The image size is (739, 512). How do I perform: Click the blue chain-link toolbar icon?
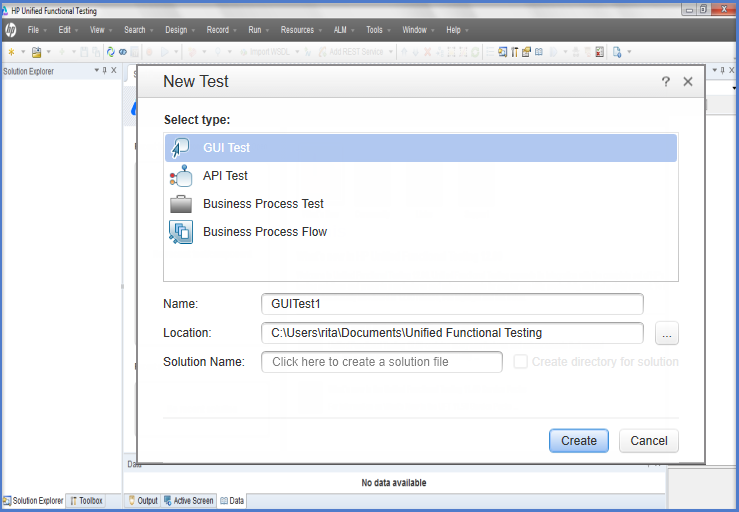click(x=123, y=52)
